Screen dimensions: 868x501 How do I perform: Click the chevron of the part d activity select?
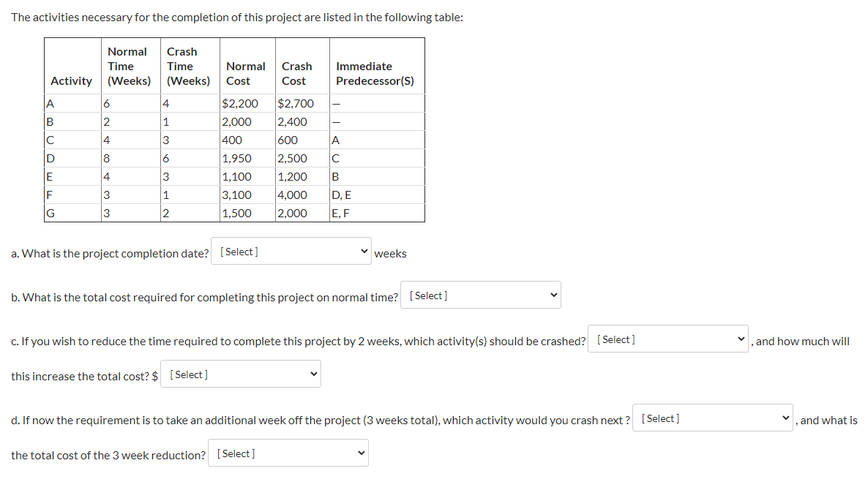pyautogui.click(x=785, y=418)
